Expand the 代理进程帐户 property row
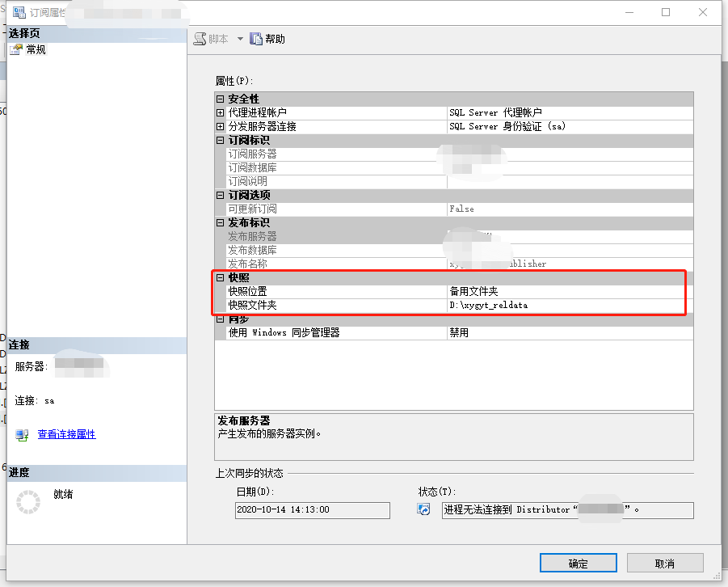The width and height of the screenshot is (728, 587). pyautogui.click(x=220, y=112)
